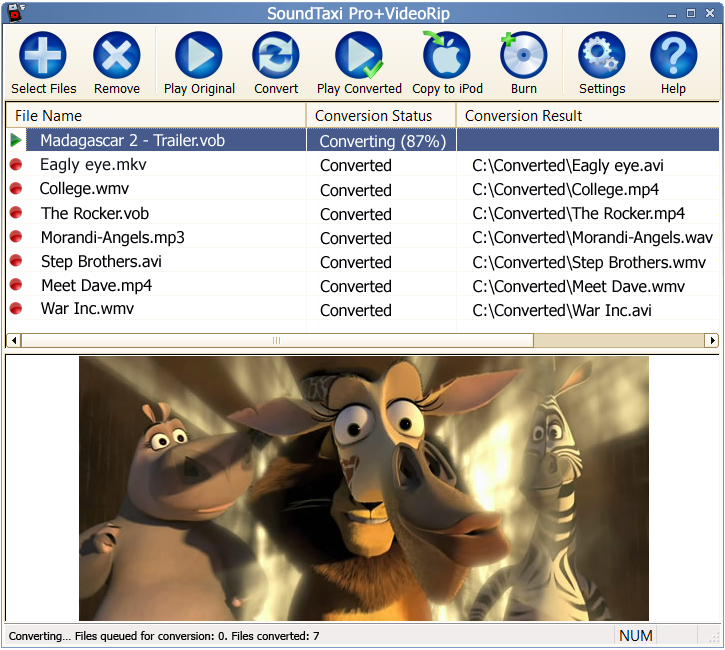
Task: Click the Play Original icon
Action: [199, 55]
